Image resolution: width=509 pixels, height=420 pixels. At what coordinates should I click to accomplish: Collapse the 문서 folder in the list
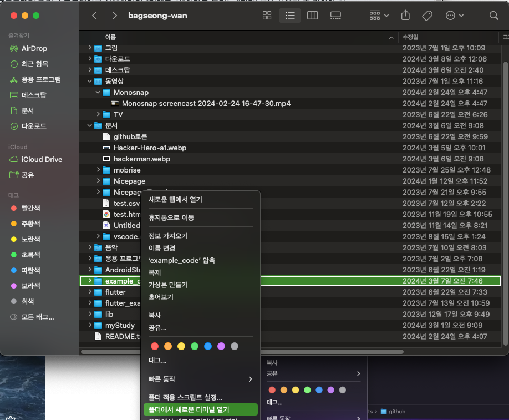90,126
